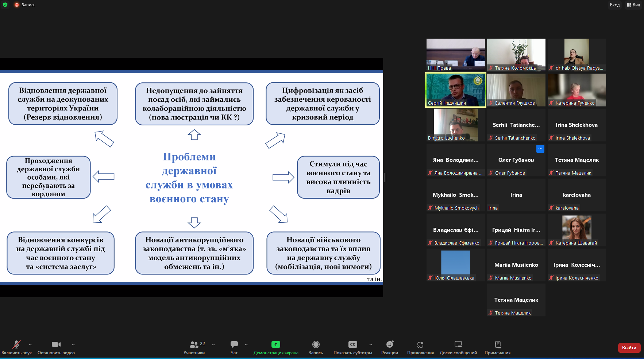The image size is (644, 359).
Task: Open the Notes icon in toolbar
Action: pos(498,344)
